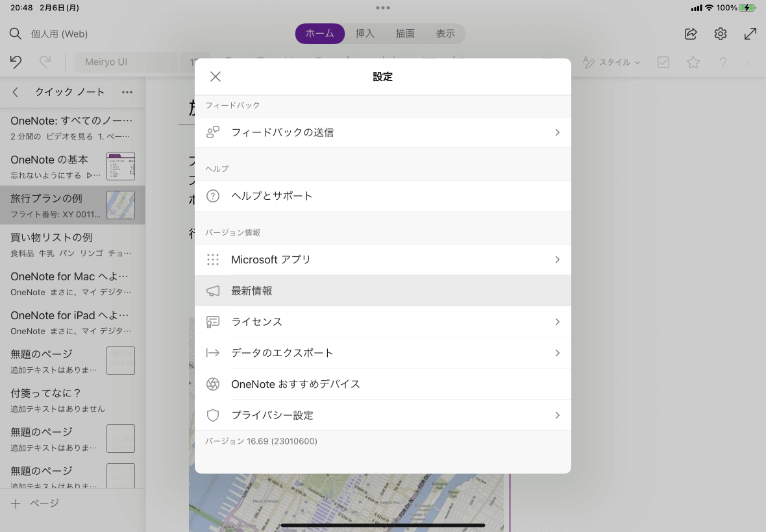Open ヘルプとサポート
The image size is (766, 532).
coord(382,196)
